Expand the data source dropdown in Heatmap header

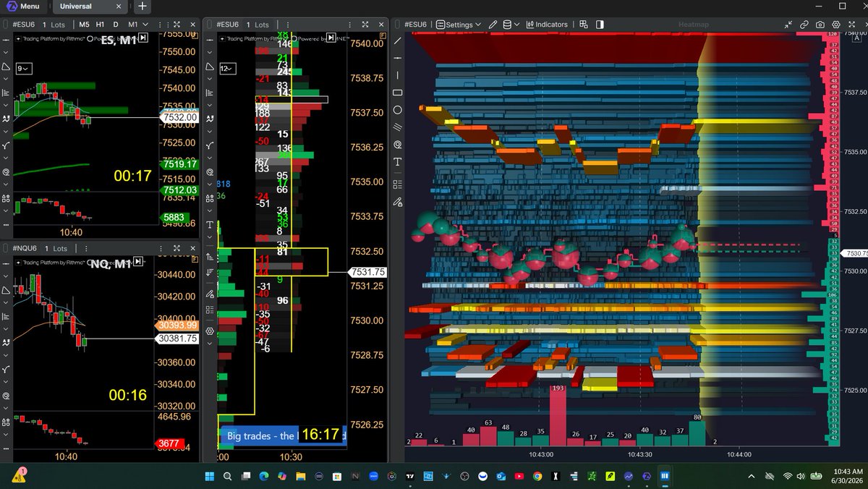[x=511, y=25]
